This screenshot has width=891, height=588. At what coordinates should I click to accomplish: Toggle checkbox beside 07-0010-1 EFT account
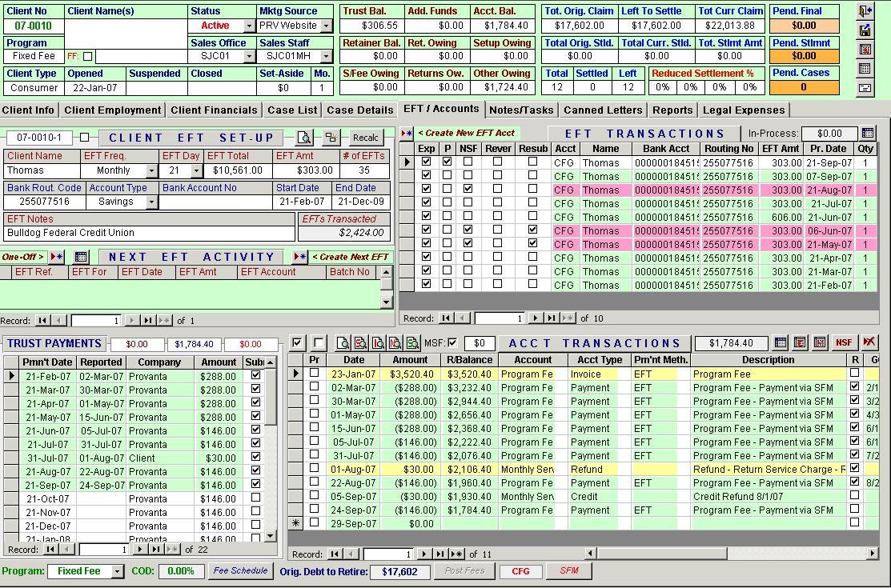point(85,137)
